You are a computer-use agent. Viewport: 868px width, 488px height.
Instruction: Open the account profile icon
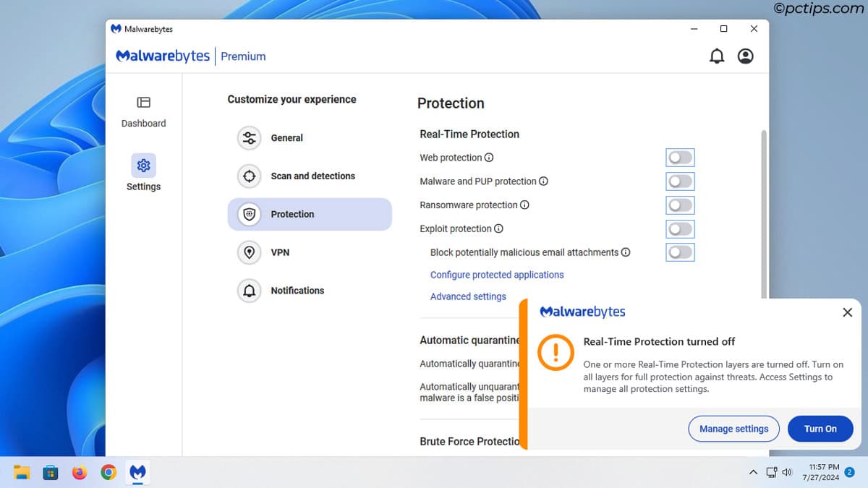click(x=746, y=56)
